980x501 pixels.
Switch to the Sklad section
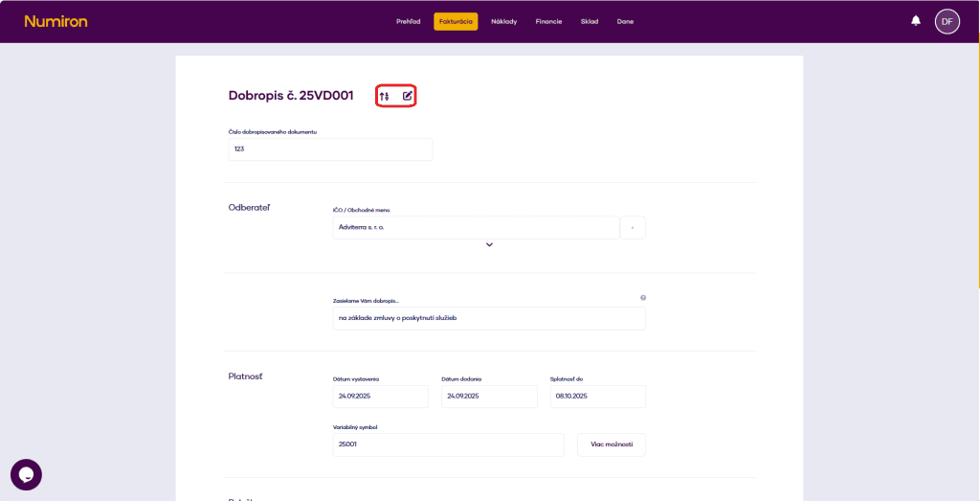pyautogui.click(x=589, y=21)
